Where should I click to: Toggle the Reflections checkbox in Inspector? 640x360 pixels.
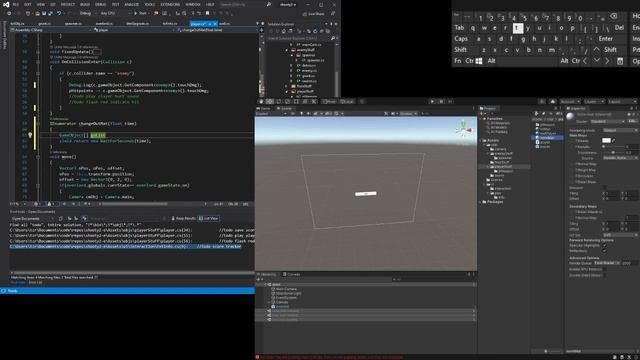tap(605, 251)
